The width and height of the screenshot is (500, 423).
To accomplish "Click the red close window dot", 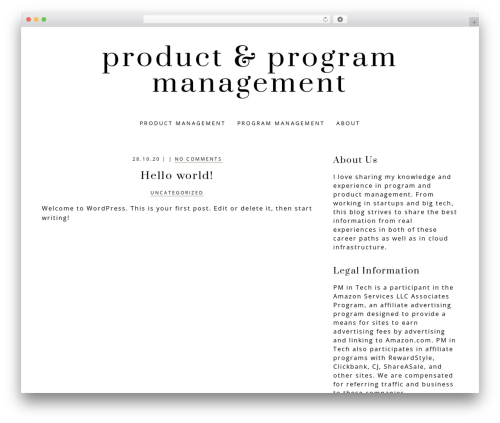I will 29,20.
